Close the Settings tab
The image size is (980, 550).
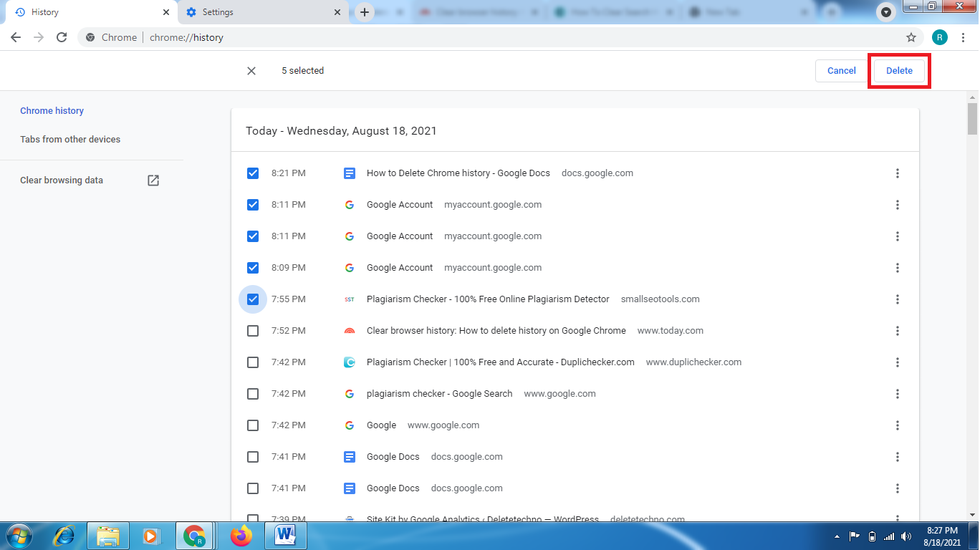click(x=337, y=12)
